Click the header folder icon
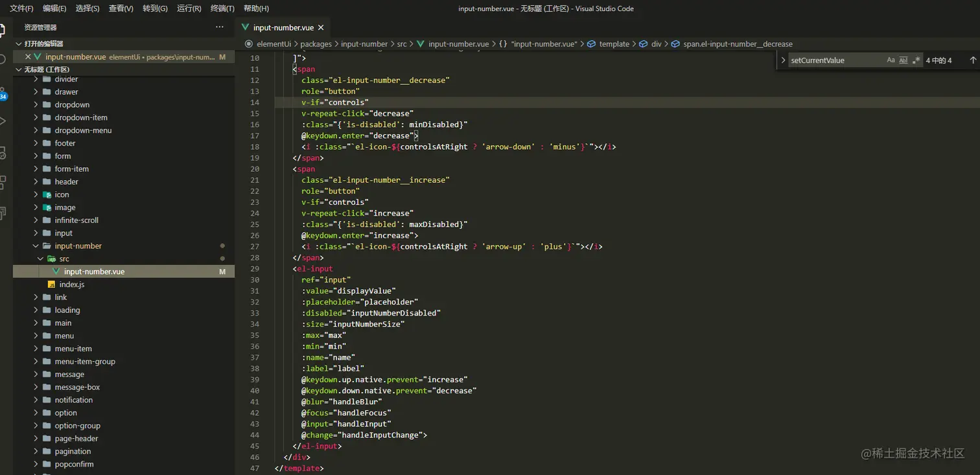This screenshot has width=980, height=475. [x=47, y=182]
